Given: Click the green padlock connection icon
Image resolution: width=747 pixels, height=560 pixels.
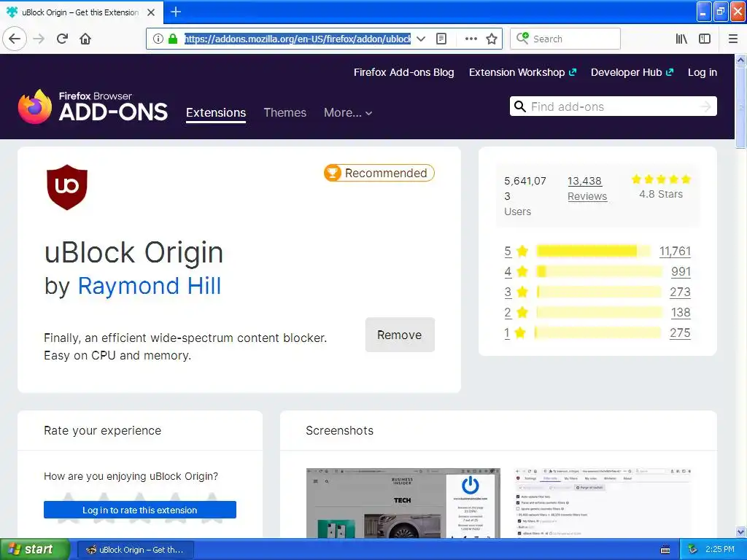Looking at the screenshot, I should click(173, 39).
